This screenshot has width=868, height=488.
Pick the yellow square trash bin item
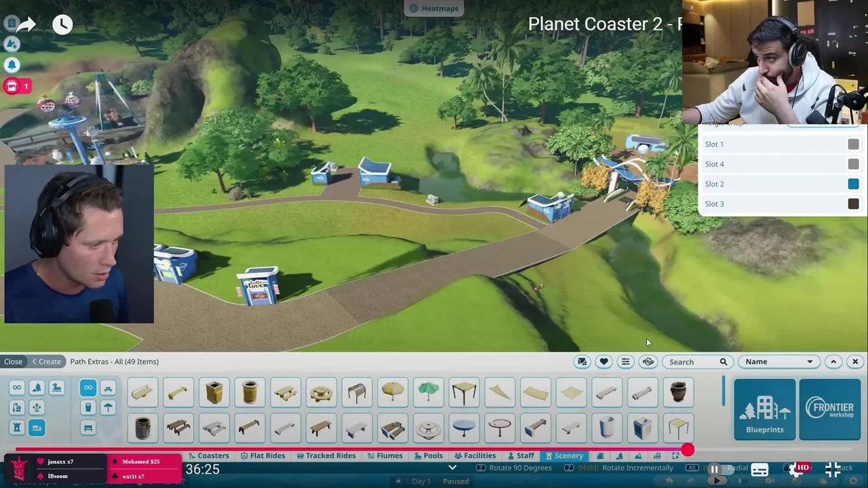(x=214, y=392)
